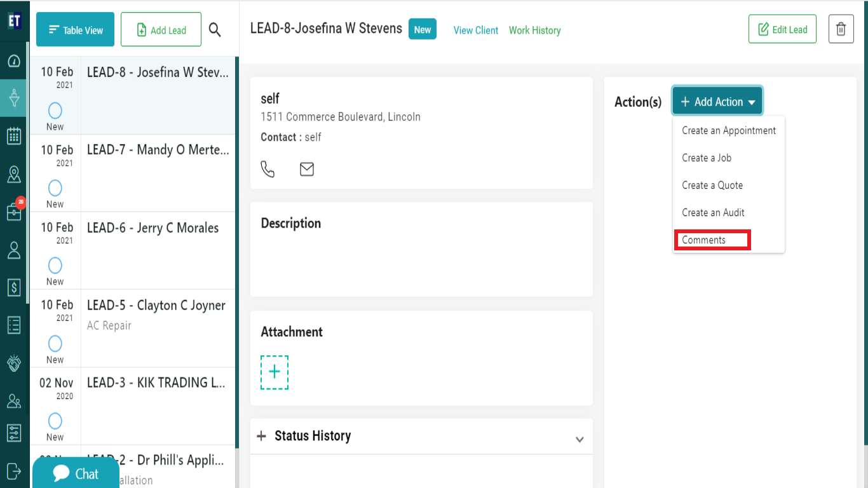The height and width of the screenshot is (488, 868).
Task: Click the New status badge in header
Action: tap(423, 29)
